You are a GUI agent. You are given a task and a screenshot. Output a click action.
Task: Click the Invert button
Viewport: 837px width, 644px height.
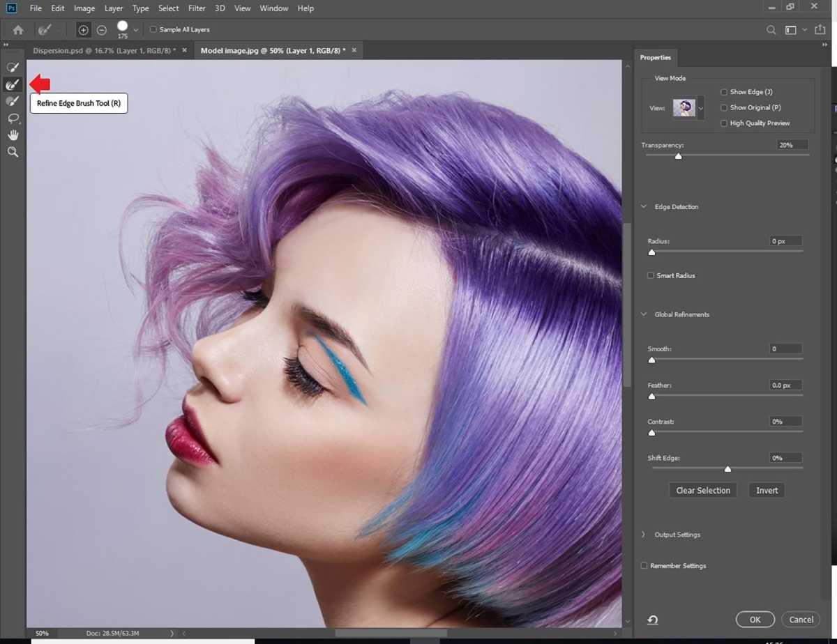click(x=766, y=490)
